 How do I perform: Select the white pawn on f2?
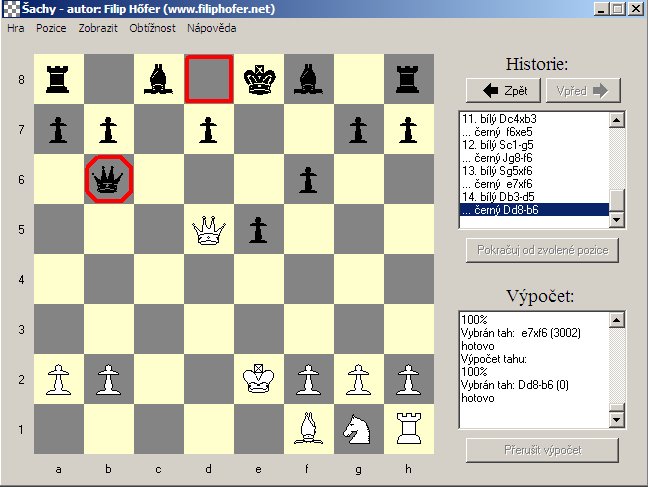coord(308,380)
